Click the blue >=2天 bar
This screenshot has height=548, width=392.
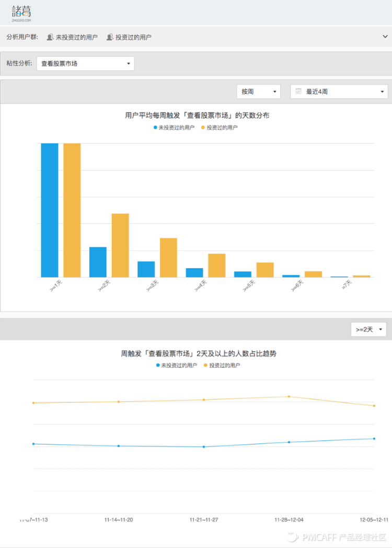(98, 262)
